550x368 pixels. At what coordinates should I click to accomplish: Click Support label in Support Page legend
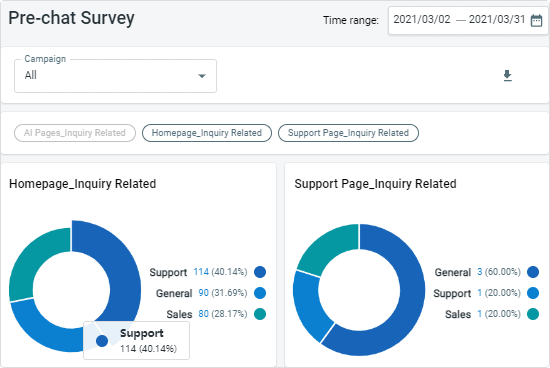[452, 293]
